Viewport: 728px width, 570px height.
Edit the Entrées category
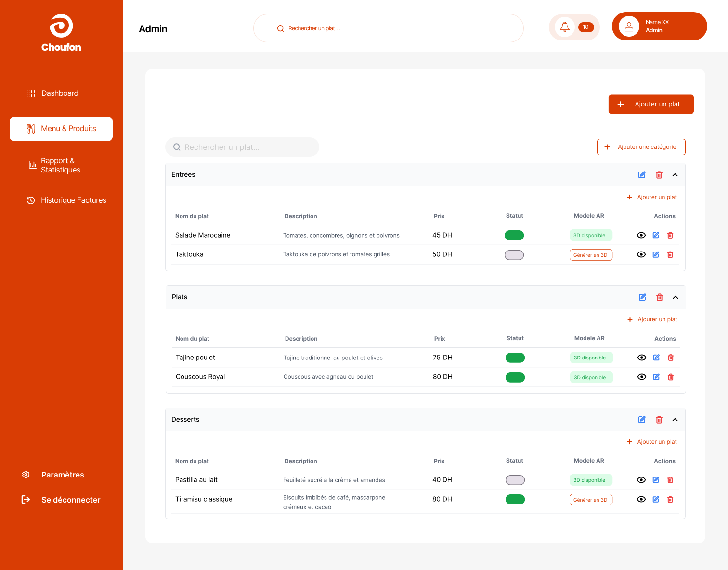[x=642, y=175]
